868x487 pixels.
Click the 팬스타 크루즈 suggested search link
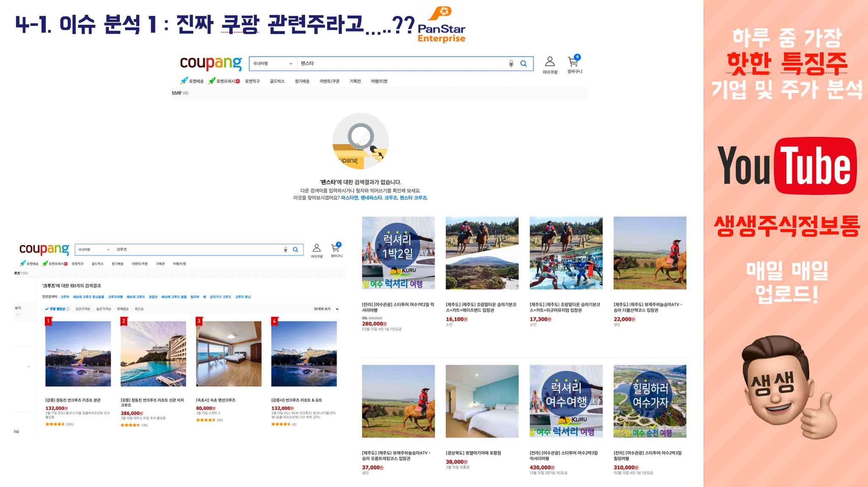[413, 198]
